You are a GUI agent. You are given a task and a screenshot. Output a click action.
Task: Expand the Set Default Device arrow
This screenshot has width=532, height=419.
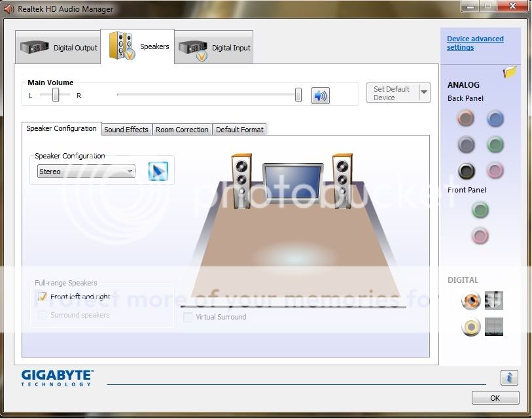[x=424, y=92]
